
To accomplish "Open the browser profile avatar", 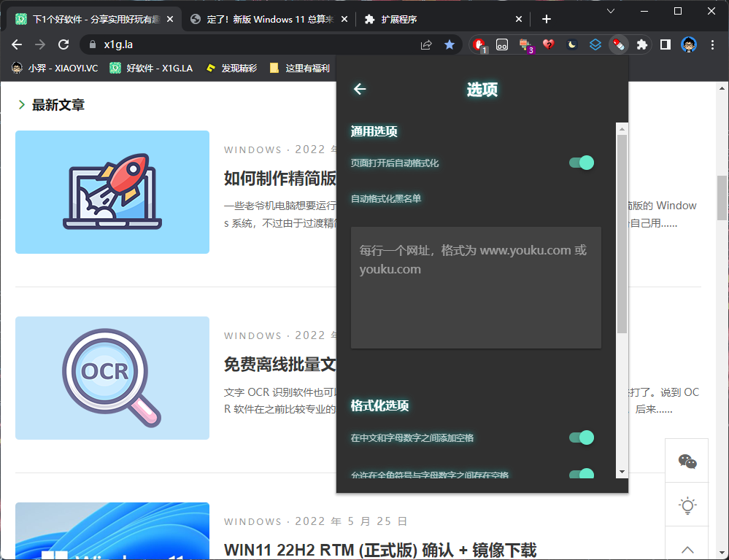I will click(x=687, y=44).
